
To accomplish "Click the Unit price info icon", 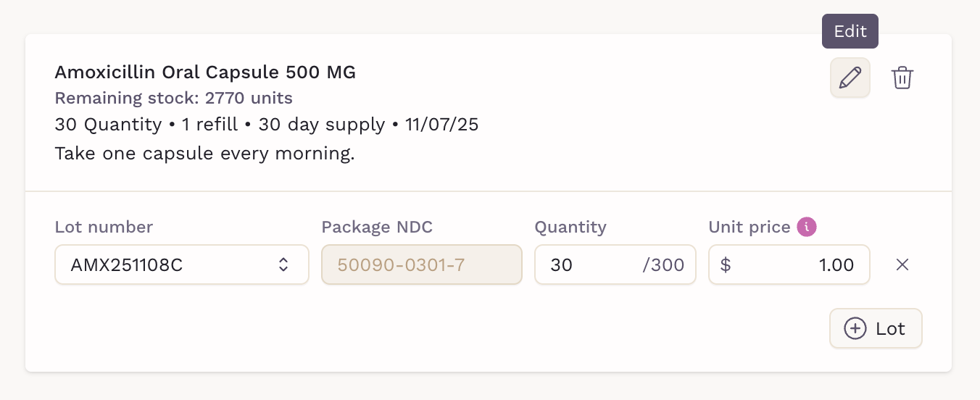I will coord(807,227).
